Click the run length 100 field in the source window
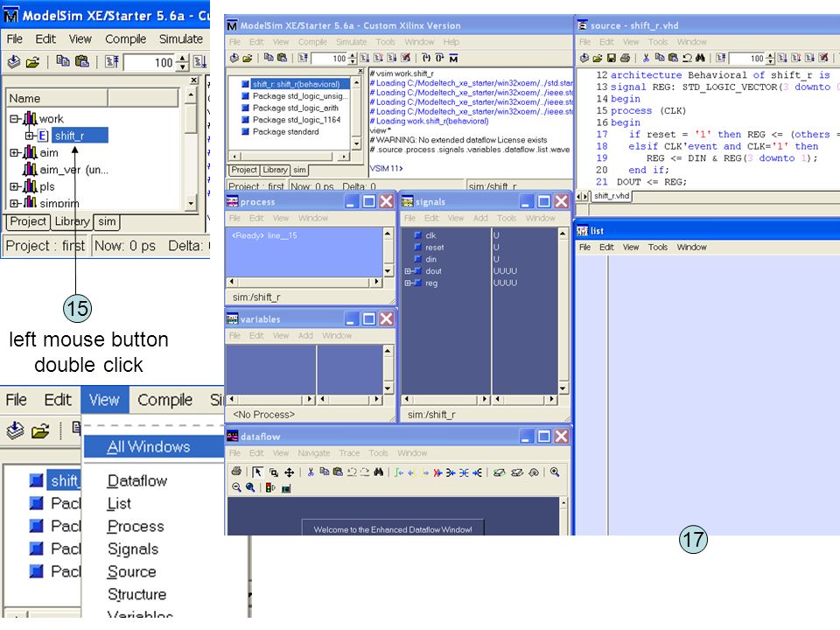Screen dimensions: 840x630 pos(748,58)
